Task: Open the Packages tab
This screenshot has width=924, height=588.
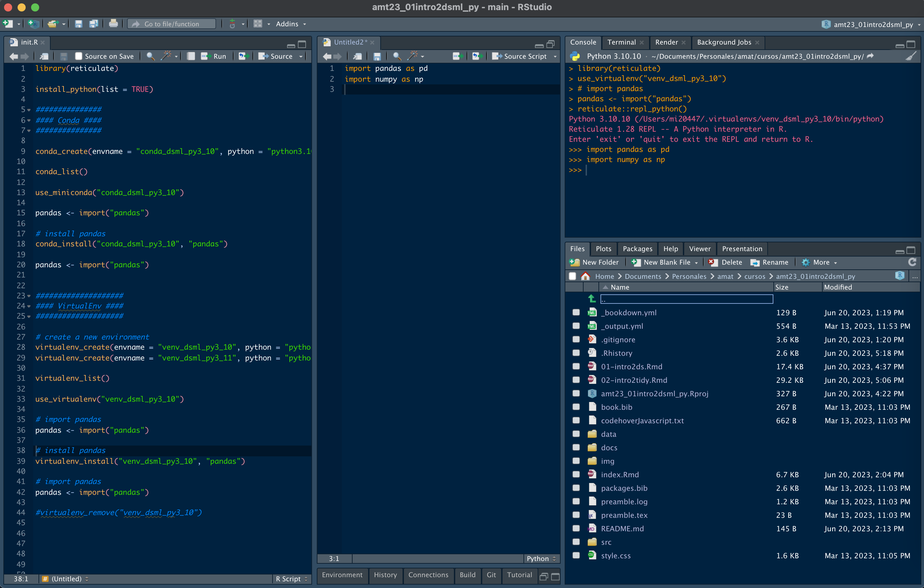Action: point(637,248)
